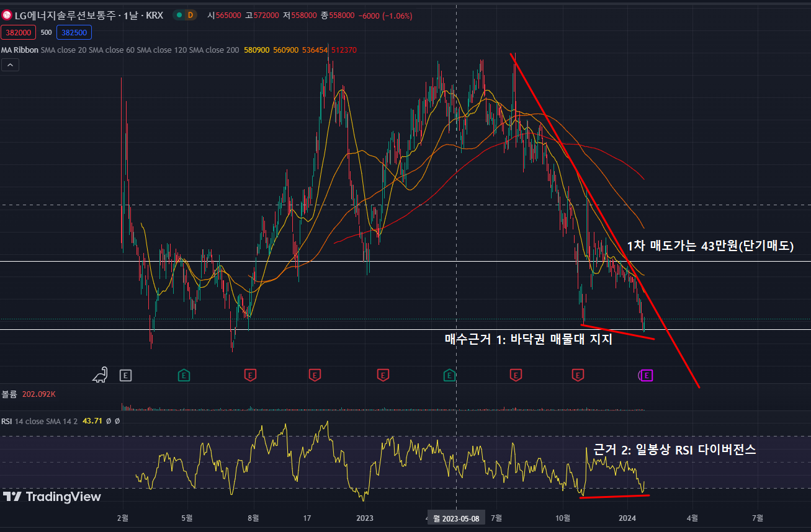Click the 10월 label on time axis
811x532 pixels.
point(563,518)
